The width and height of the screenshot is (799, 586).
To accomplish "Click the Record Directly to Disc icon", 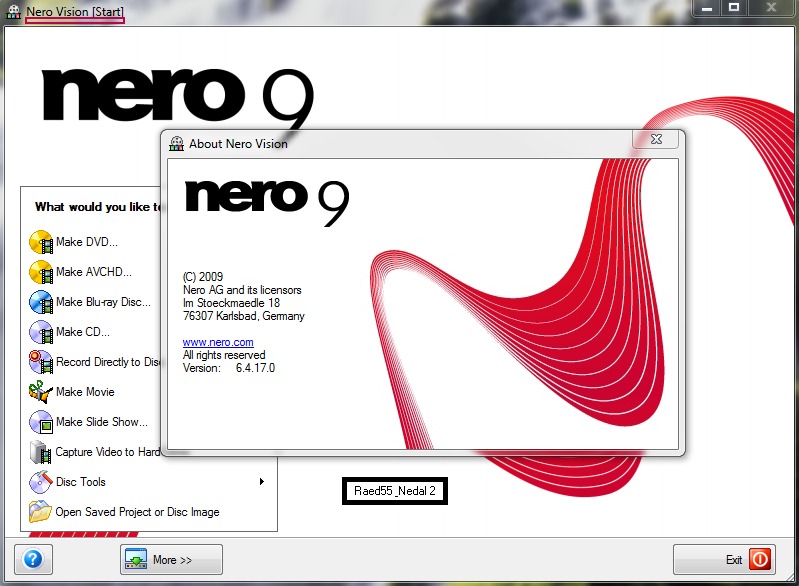I will [x=41, y=362].
